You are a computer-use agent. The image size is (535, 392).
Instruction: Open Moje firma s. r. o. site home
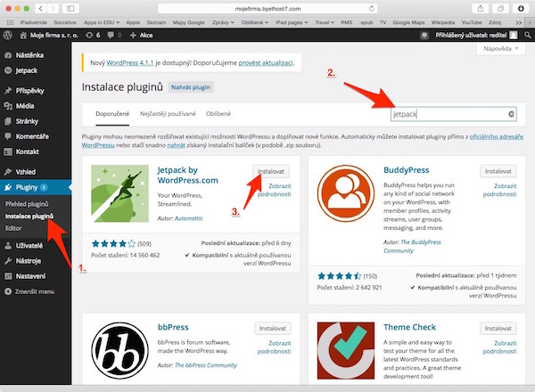coord(49,35)
